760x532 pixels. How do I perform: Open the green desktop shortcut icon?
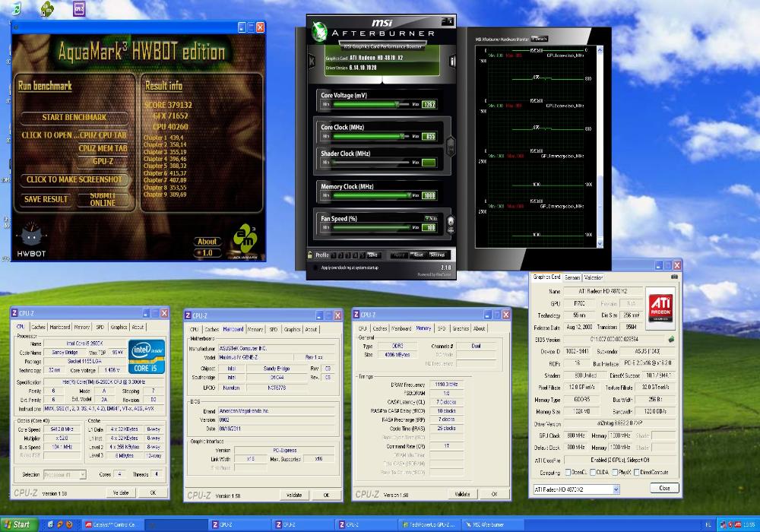47,8
